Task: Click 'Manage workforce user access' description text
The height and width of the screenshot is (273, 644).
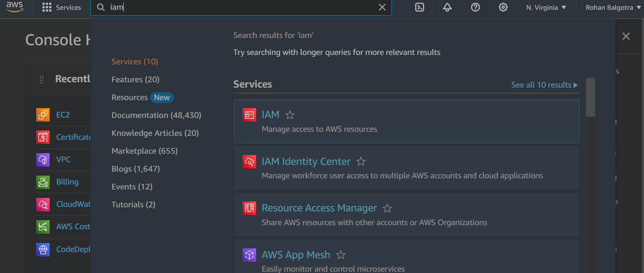Action: pos(402,176)
